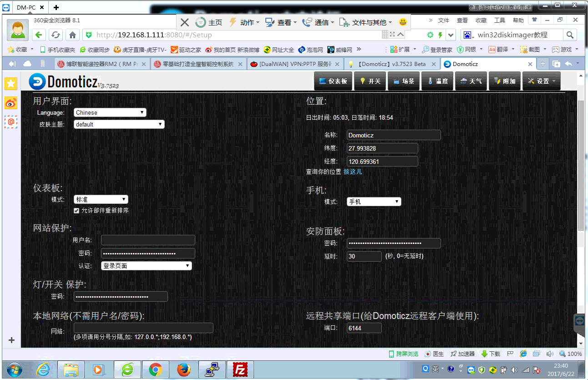Image resolution: width=588 pixels, height=380 pixels.
Task: Open the TeamViewer 动作 menu
Action: coord(243,22)
